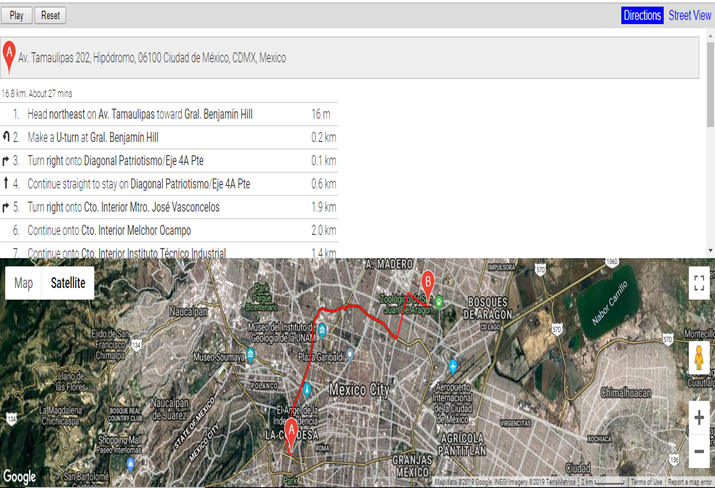Click the Street View pegman icon
Screen dimensions: 715x488
click(699, 358)
